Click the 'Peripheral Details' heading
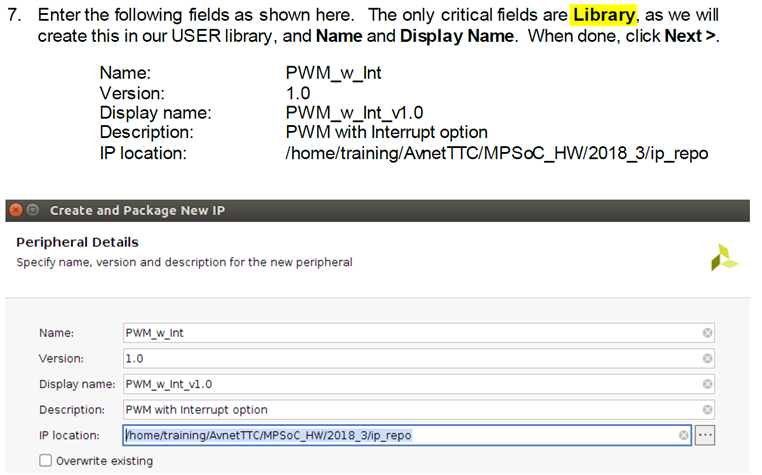Image resolution: width=762 pixels, height=475 pixels. point(77,242)
